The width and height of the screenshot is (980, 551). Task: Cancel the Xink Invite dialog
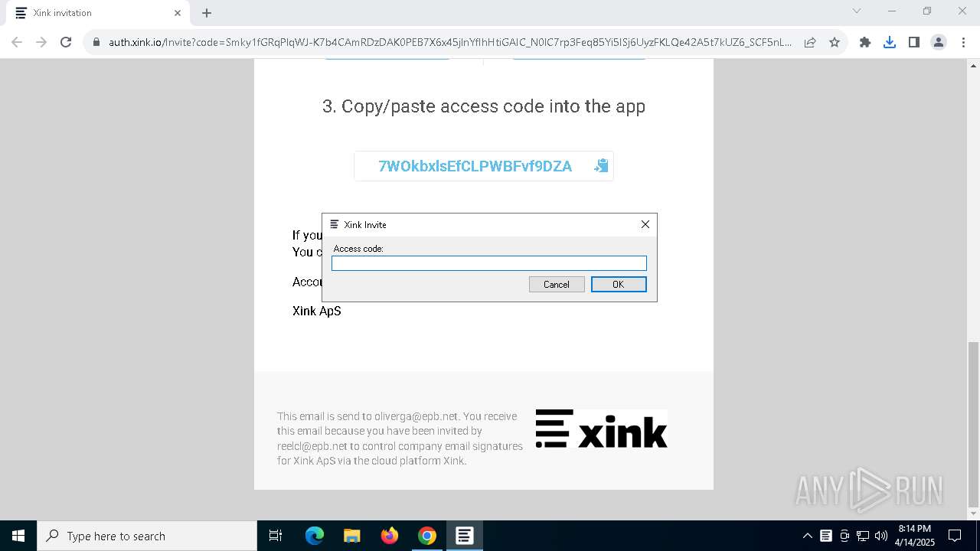557,285
